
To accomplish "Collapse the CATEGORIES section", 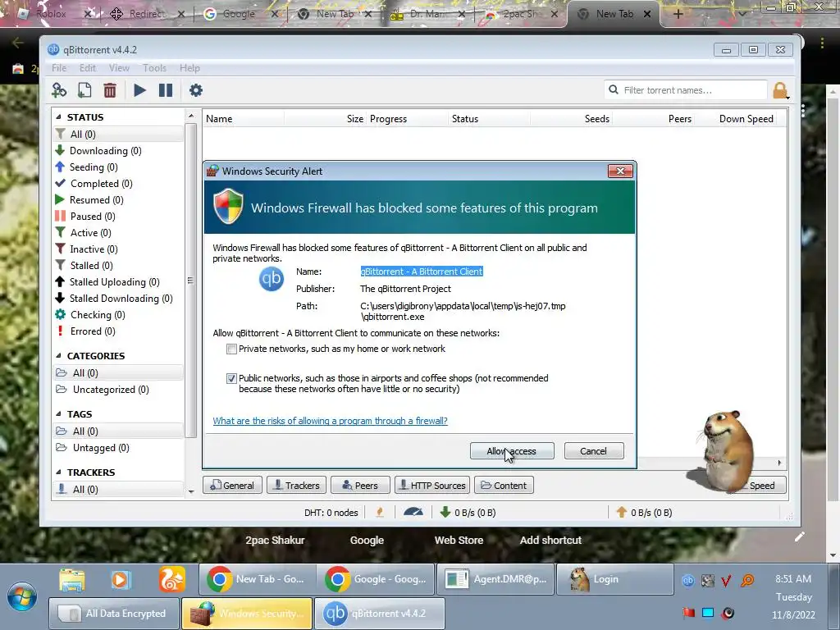I will coord(58,356).
